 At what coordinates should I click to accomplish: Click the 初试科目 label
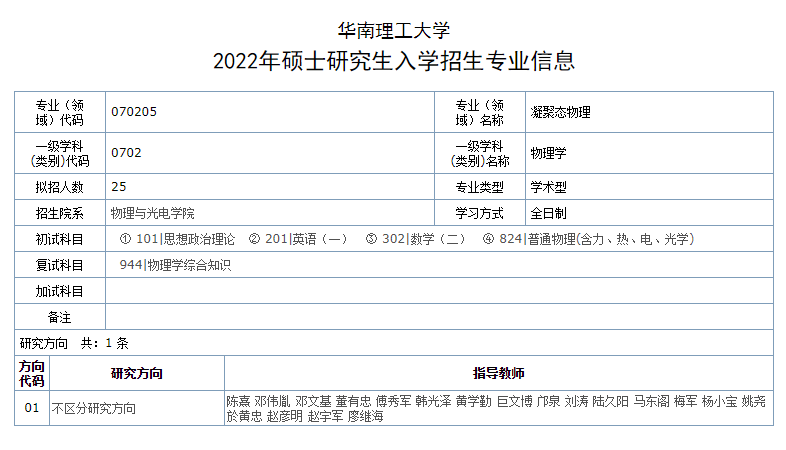(x=60, y=240)
